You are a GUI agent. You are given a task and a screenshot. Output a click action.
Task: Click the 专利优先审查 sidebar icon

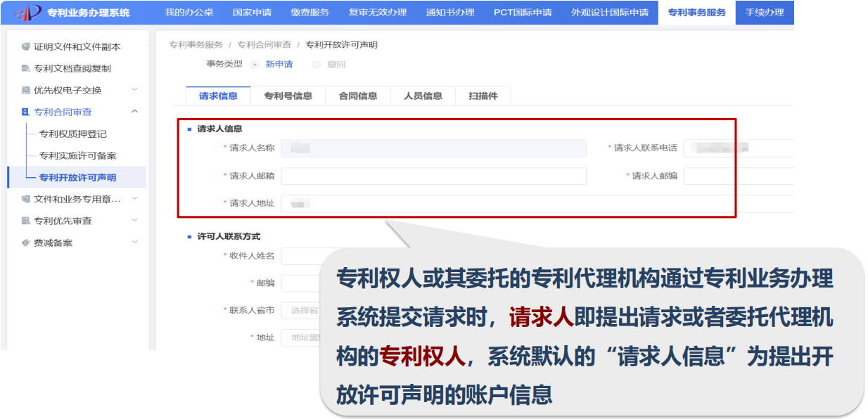tap(26, 221)
